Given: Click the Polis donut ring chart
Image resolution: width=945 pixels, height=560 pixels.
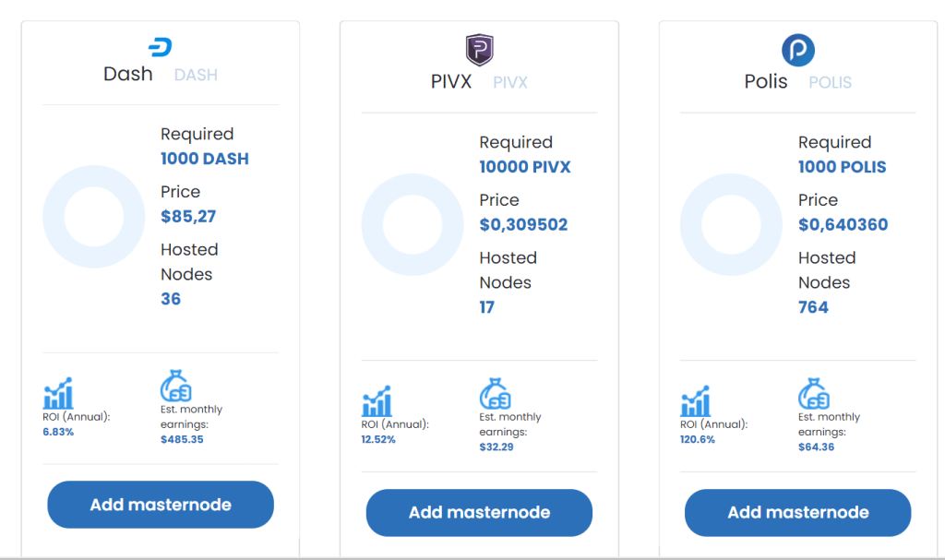Looking at the screenshot, I should click(x=731, y=225).
